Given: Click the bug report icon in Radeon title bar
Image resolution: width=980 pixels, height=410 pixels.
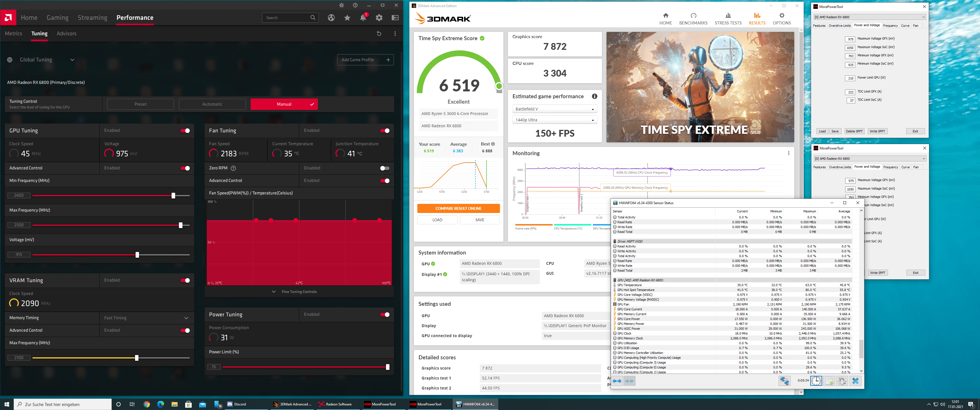Looking at the screenshot, I should [342, 5].
